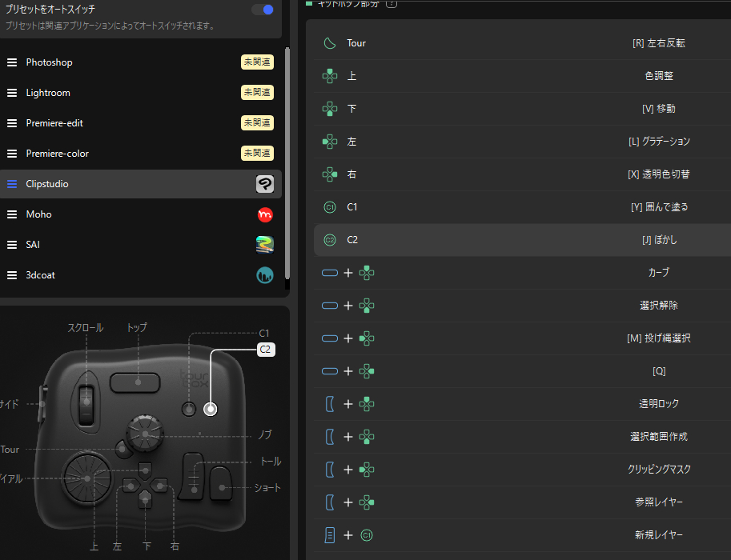Image resolution: width=731 pixels, height=560 pixels.
Task: Click the Clip Studio app icon
Action: coord(265,184)
